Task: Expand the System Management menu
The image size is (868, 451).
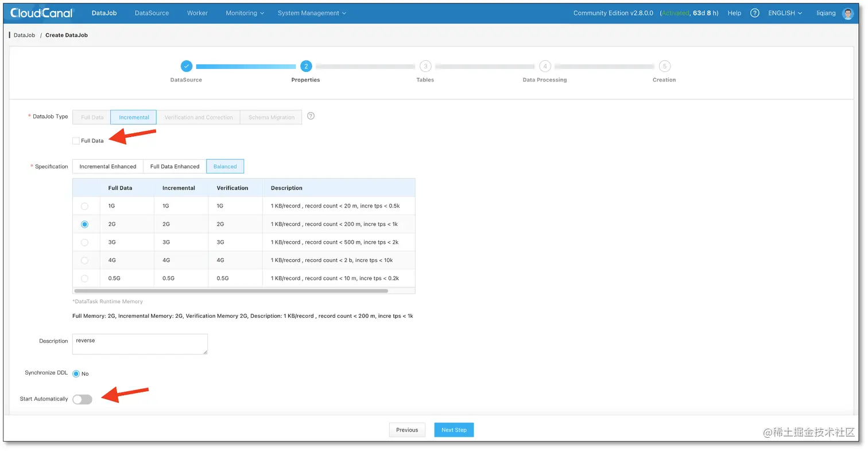Action: pyautogui.click(x=312, y=13)
